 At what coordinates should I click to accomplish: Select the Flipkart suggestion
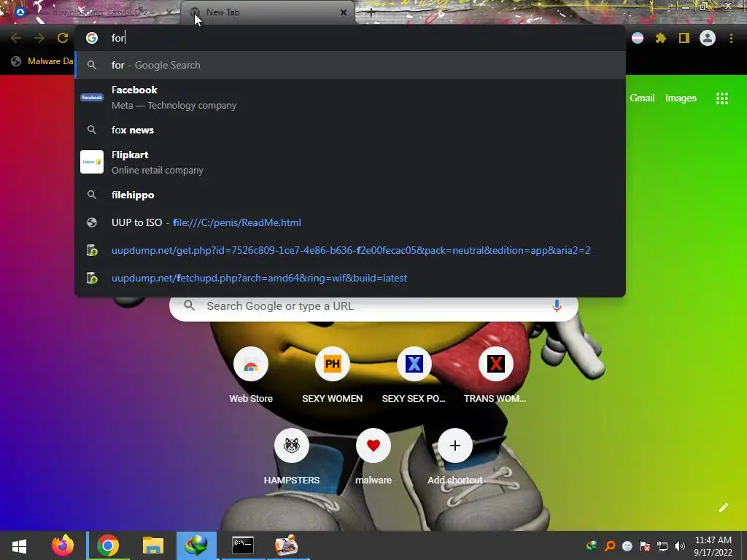pos(350,162)
